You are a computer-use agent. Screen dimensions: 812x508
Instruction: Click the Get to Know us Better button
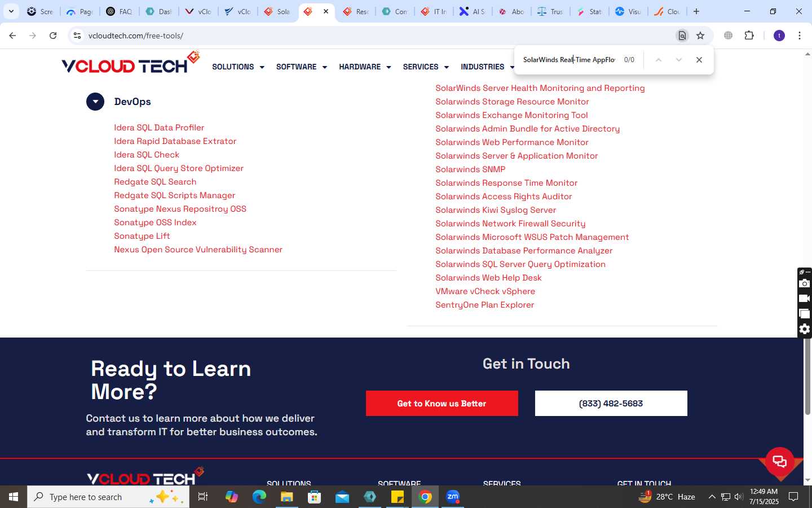coord(442,404)
